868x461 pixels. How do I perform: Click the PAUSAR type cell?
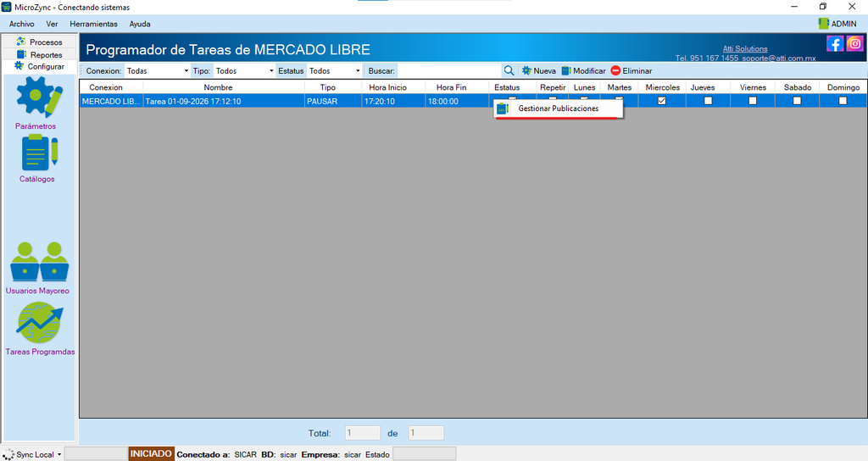coord(333,102)
